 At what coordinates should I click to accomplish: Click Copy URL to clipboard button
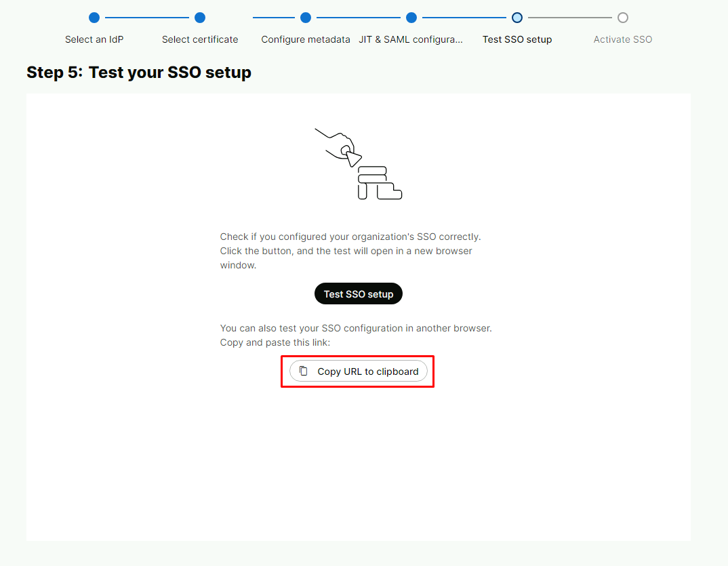(359, 371)
